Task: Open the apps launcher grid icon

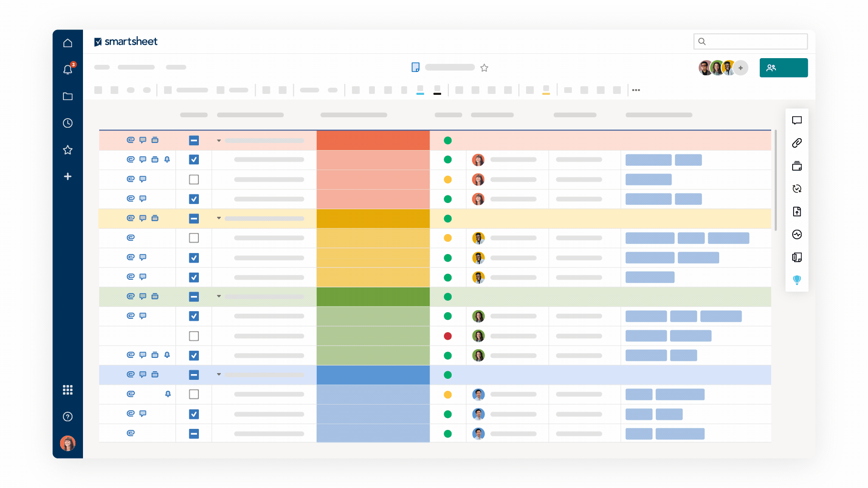Action: (68, 390)
